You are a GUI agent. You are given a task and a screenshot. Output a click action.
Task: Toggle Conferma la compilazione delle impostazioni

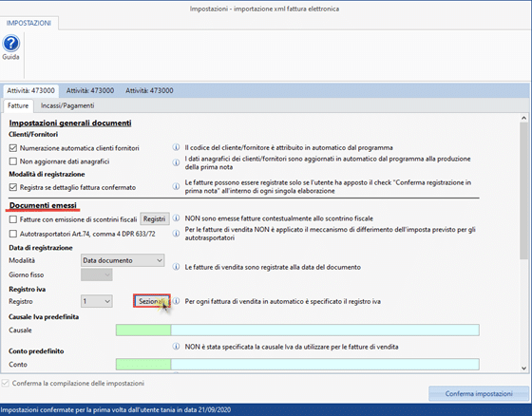pyautogui.click(x=5, y=383)
